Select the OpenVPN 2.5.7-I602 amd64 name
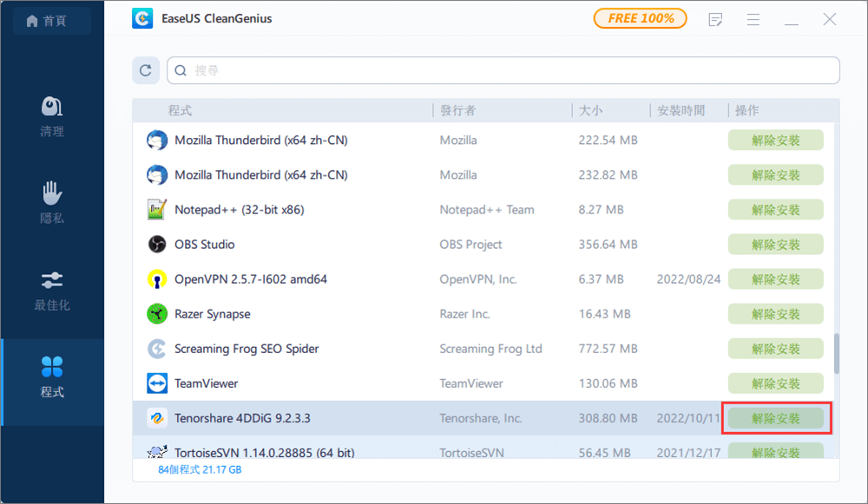The height and width of the screenshot is (504, 868). coord(251,278)
